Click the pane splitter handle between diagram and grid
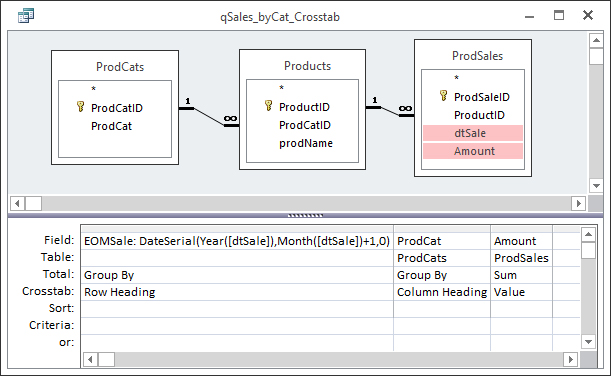 coord(305,215)
